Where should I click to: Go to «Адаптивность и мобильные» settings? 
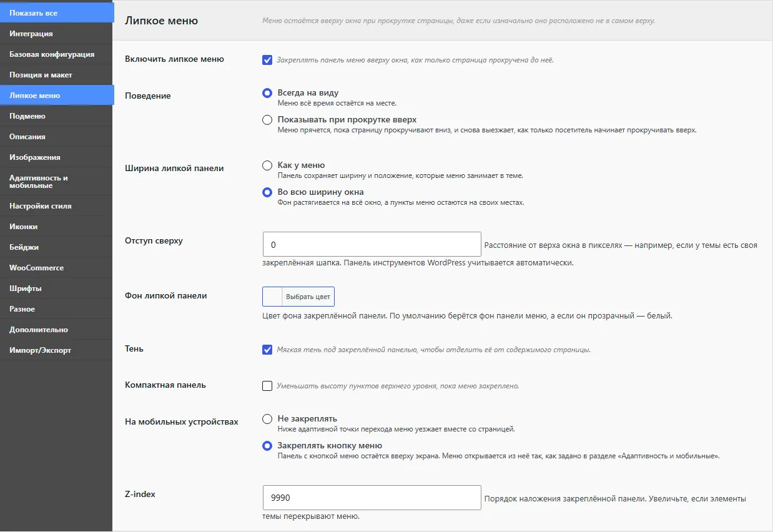tap(56, 182)
